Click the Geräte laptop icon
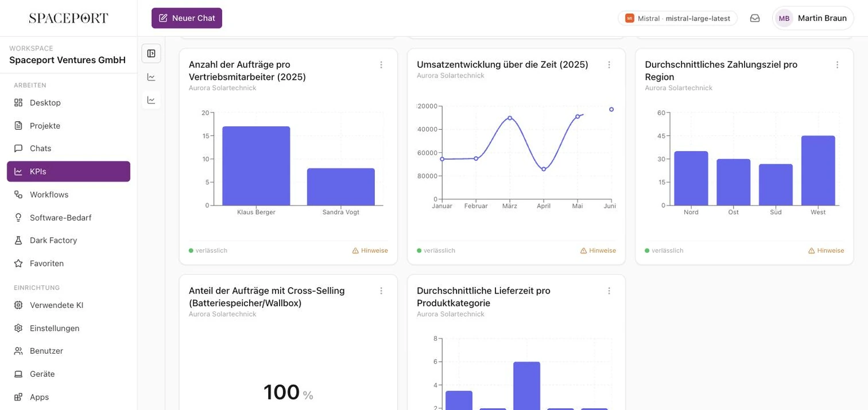This screenshot has width=868, height=410. click(x=18, y=374)
